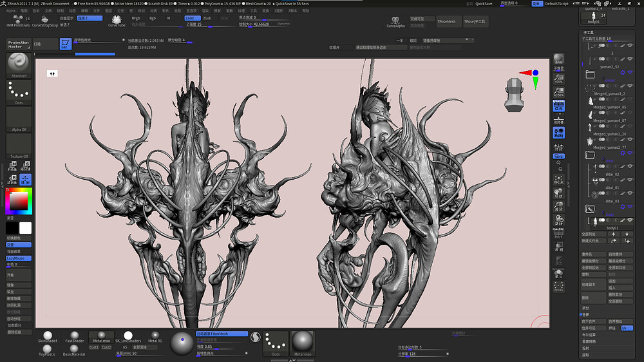Open the Alpha menu
The width and height of the screenshot is (644, 362).
click(11, 11)
